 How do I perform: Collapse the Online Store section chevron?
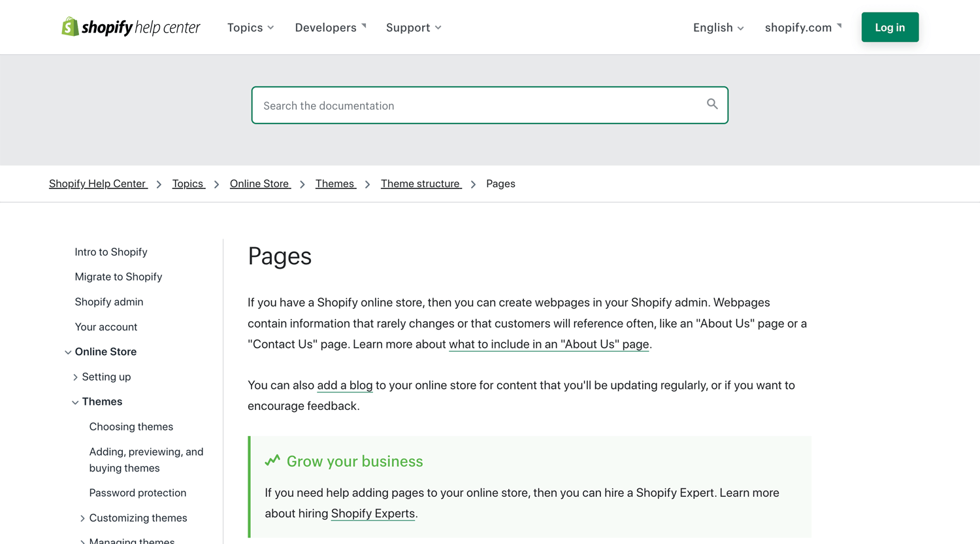tap(68, 352)
